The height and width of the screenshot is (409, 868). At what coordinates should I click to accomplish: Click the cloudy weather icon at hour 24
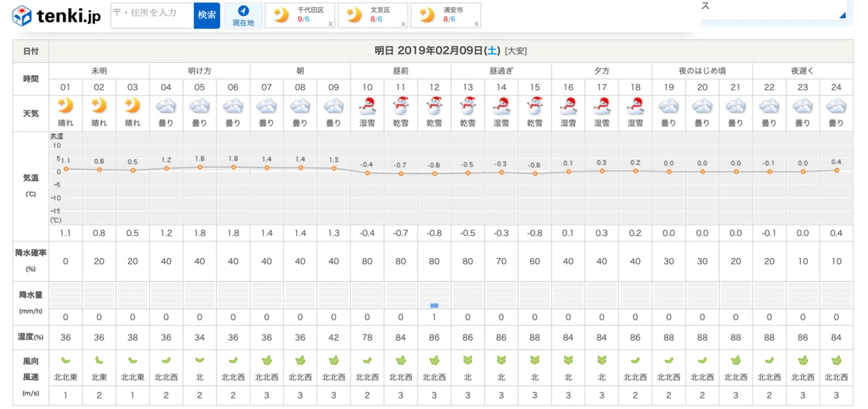[x=836, y=106]
